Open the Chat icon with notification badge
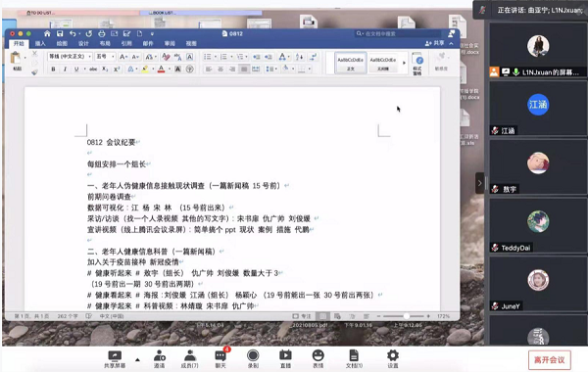The image size is (588, 372). (x=220, y=358)
